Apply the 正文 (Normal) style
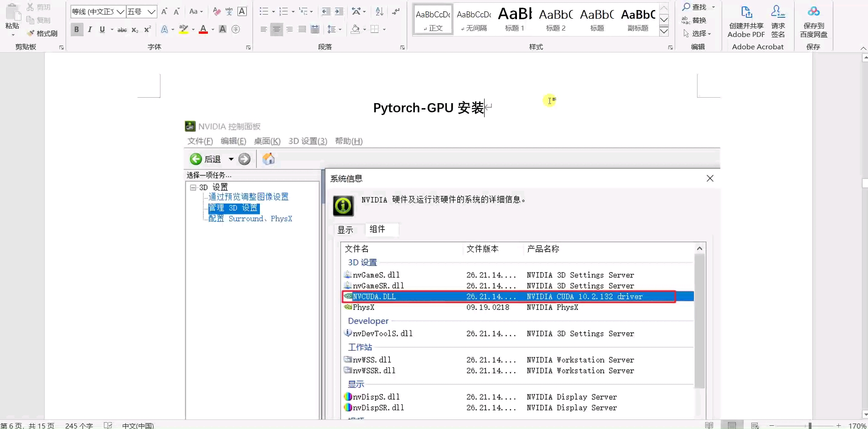Image resolution: width=868 pixels, height=429 pixels. tap(433, 19)
